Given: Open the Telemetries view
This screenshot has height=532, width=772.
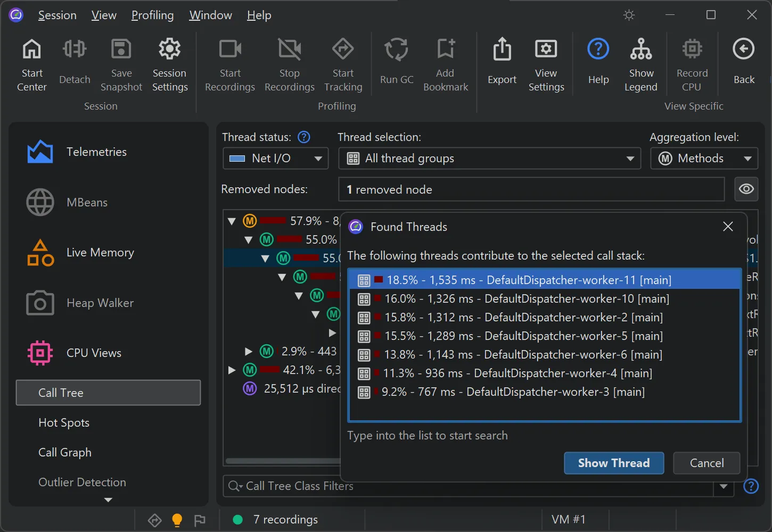Looking at the screenshot, I should coord(96,152).
